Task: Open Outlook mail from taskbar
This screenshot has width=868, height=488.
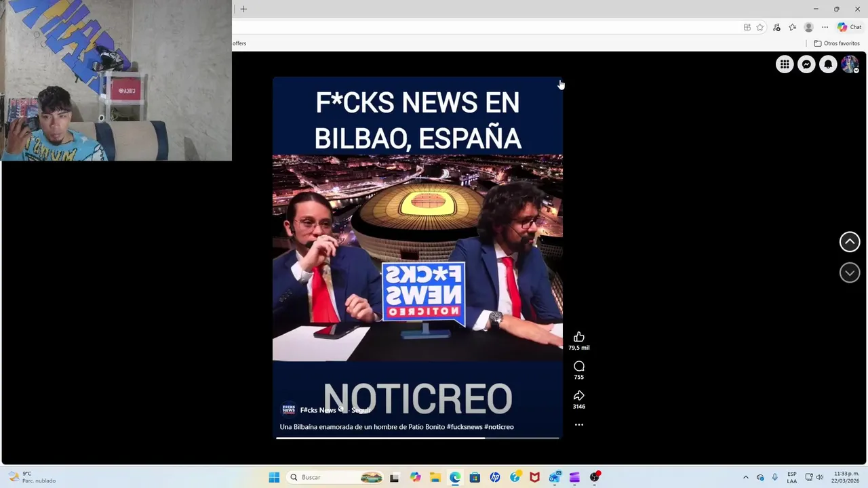Action: coord(555,477)
